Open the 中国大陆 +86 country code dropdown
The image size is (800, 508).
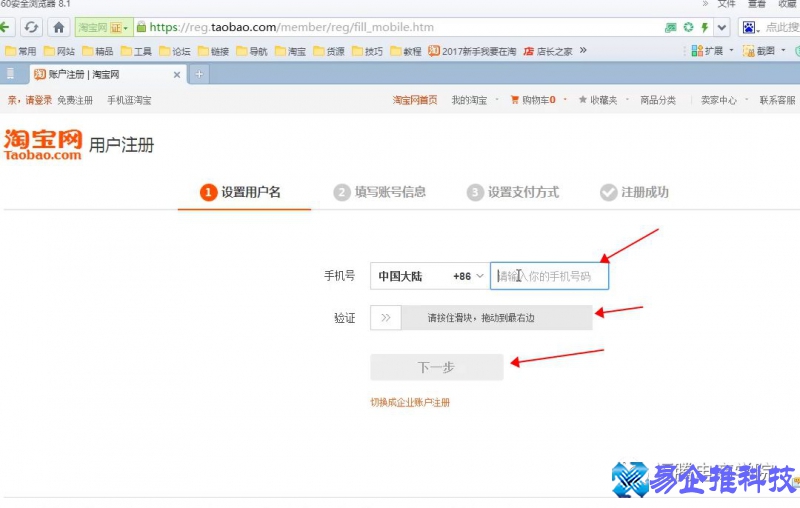click(430, 276)
